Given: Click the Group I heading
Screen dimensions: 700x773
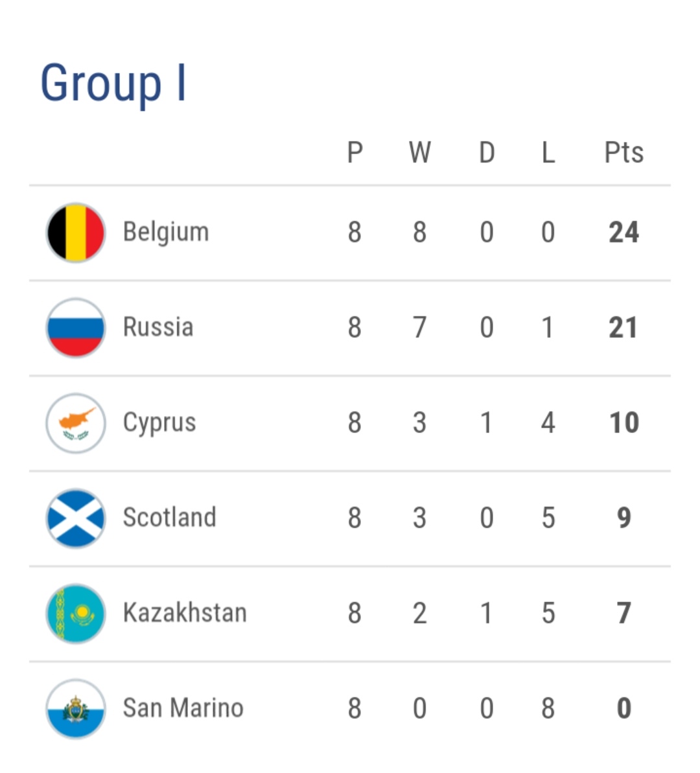Looking at the screenshot, I should pyautogui.click(x=113, y=83).
